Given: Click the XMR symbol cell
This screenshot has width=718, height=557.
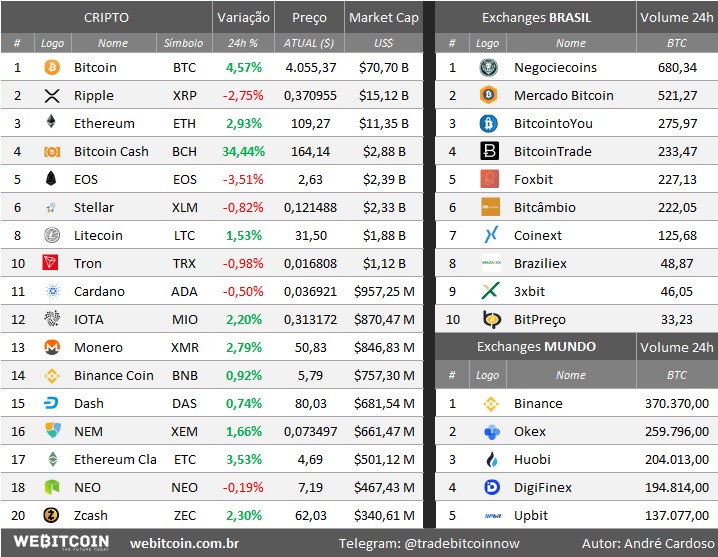Looking at the screenshot, I should [x=185, y=347].
